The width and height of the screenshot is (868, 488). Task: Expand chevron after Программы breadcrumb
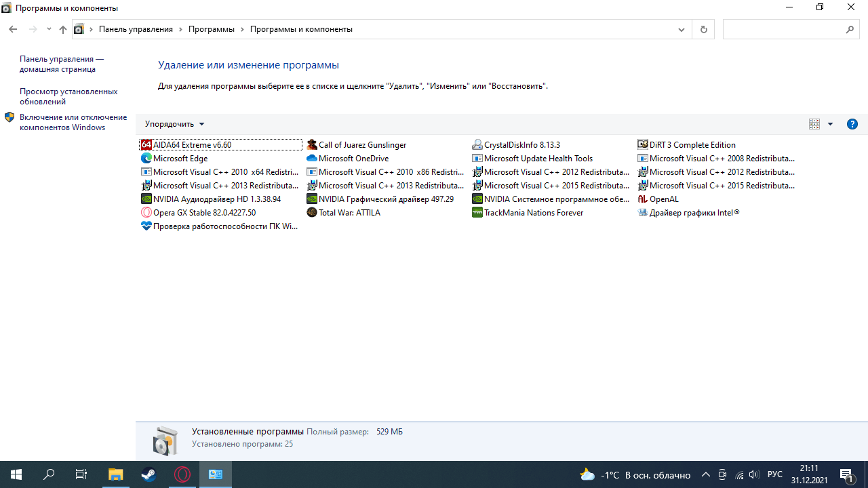(x=242, y=29)
